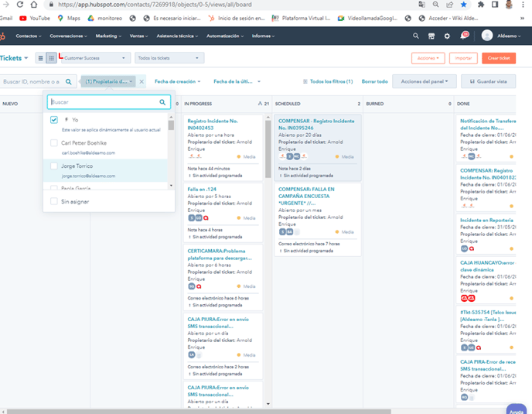Screen dimensions: 532x414
Task: Click the owner Buscar search box
Action: pos(108,102)
